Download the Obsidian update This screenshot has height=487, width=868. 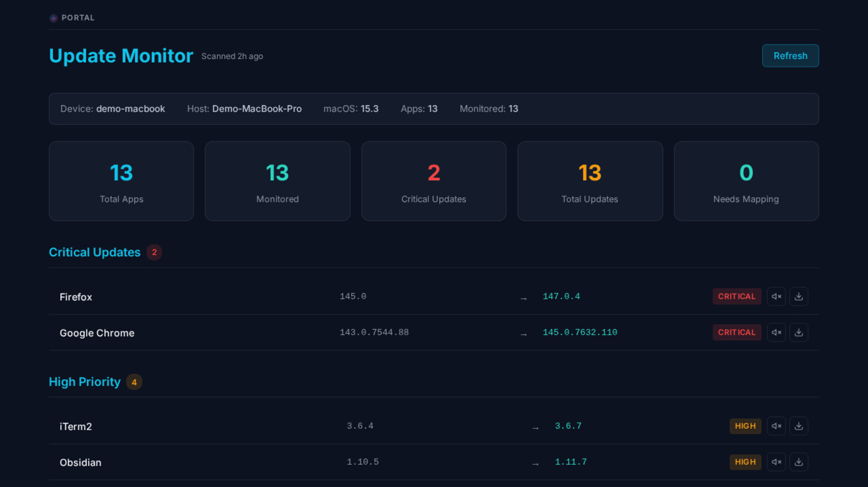[799, 462]
